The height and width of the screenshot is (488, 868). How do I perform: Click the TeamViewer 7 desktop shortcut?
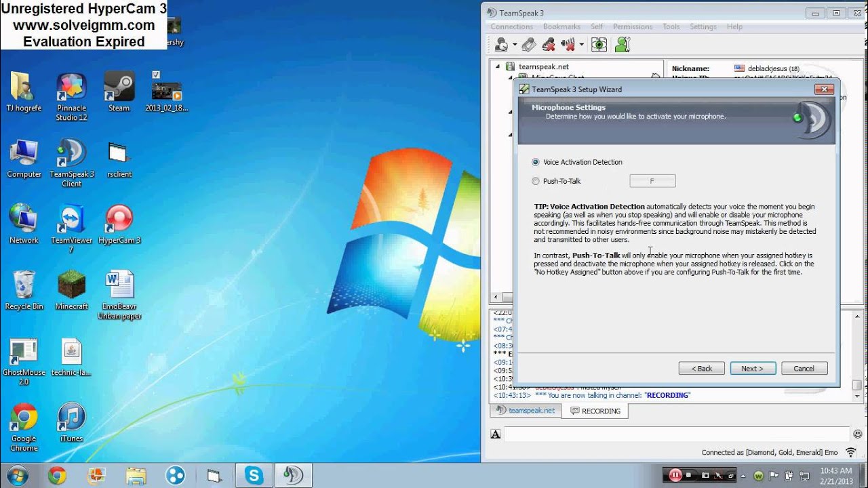71,229
